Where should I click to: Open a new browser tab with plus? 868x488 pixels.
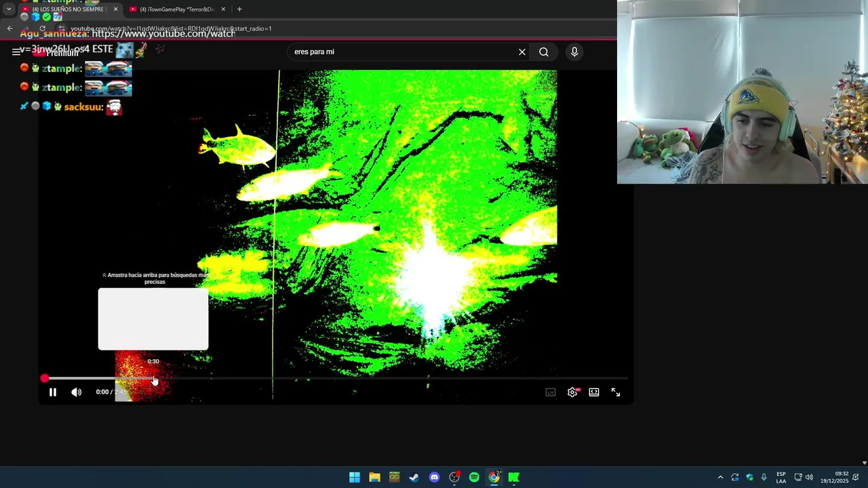click(239, 9)
